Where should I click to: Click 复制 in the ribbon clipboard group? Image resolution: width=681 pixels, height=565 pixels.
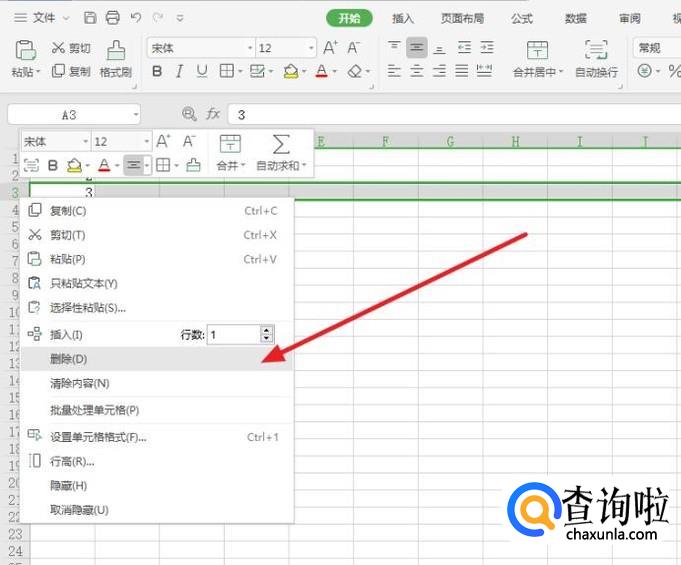coord(71,71)
